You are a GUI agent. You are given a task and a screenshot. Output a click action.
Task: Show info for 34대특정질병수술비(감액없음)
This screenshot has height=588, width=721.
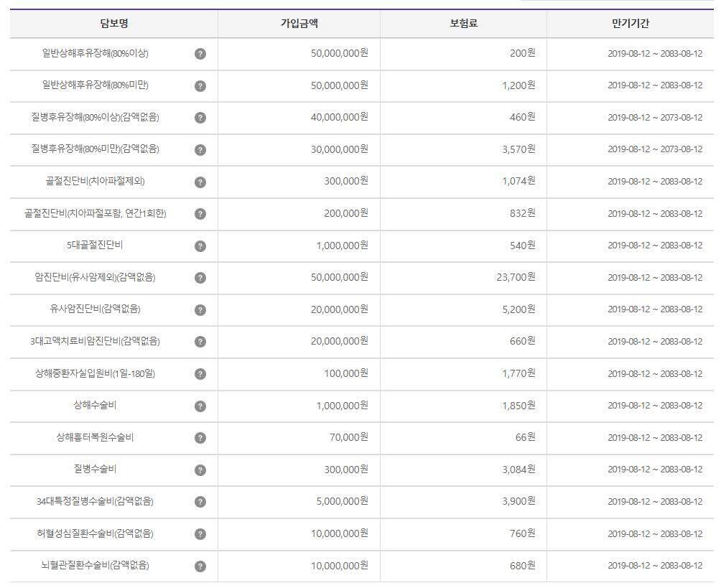200,502
